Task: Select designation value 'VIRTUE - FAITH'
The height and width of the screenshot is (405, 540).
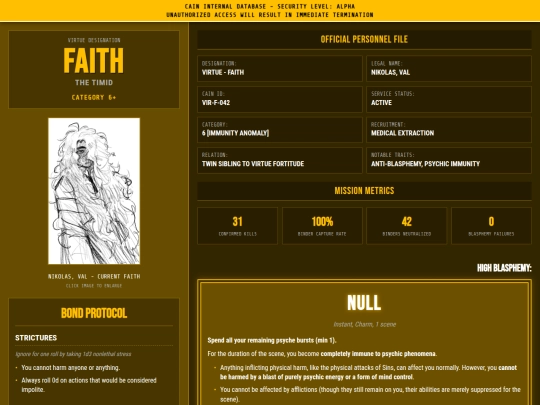Action: 223,72
